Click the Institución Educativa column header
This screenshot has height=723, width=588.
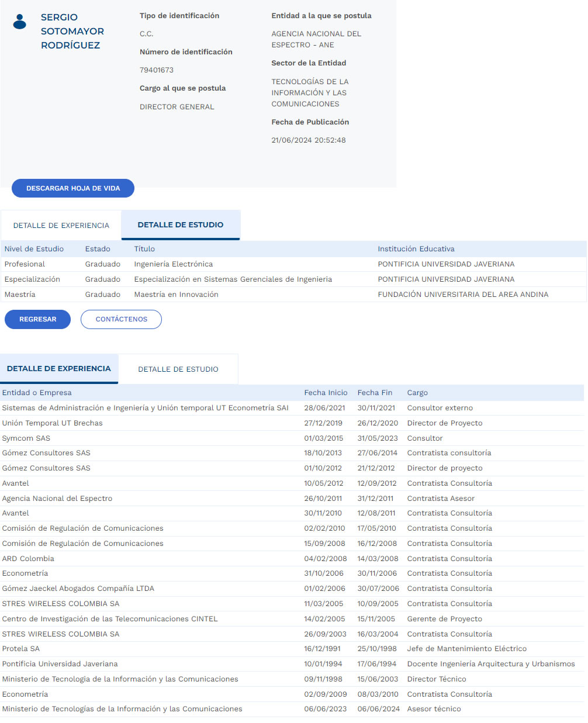(416, 249)
